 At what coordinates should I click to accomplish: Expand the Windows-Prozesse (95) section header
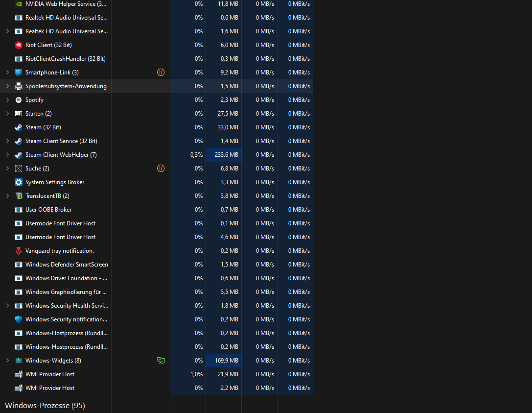click(44, 406)
